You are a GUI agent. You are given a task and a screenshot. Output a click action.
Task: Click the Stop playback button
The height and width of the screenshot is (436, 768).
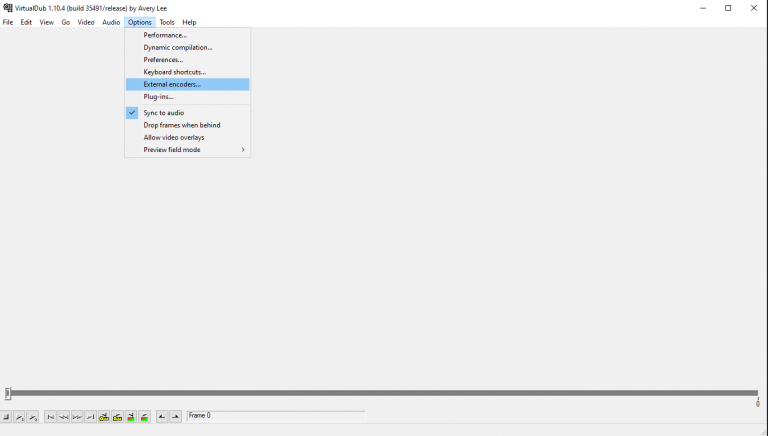6,417
